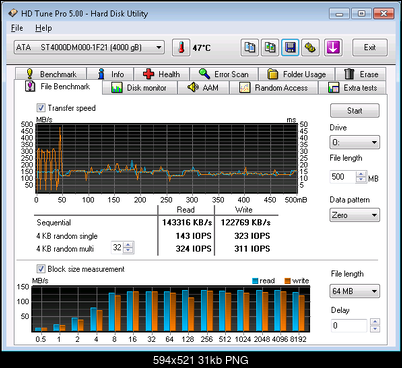Open the Health tab

(162, 74)
